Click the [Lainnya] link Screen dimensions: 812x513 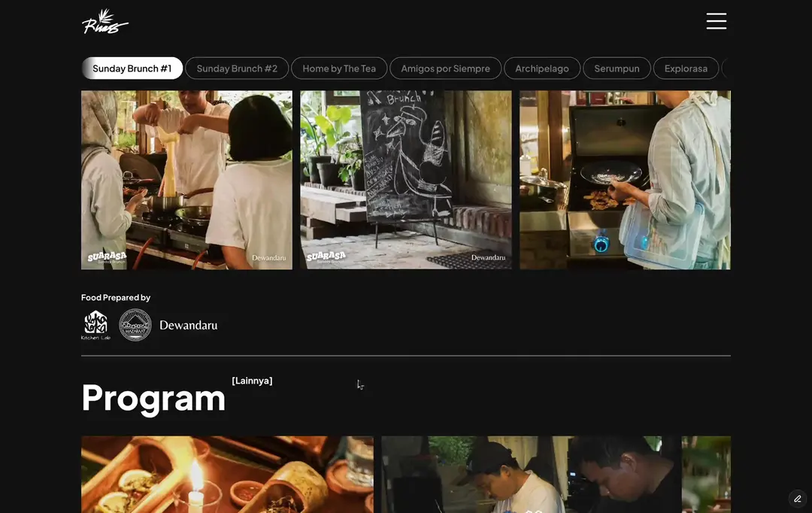tap(252, 381)
